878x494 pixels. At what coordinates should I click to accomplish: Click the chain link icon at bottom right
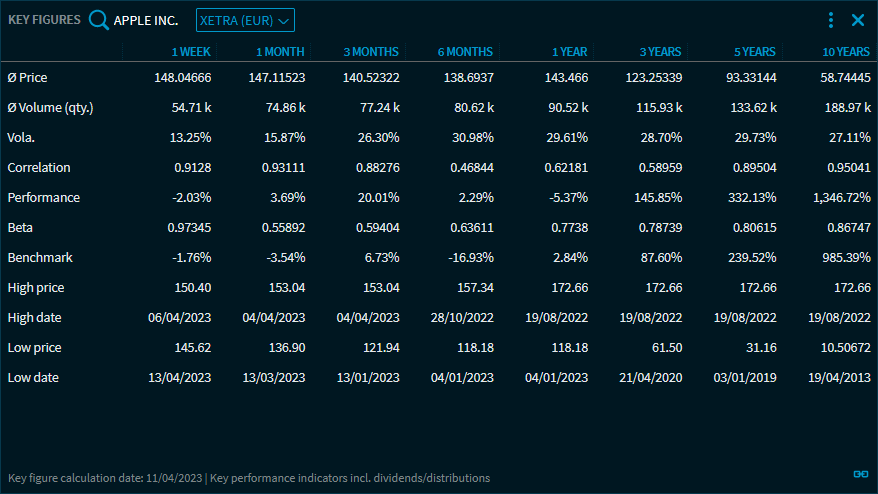pos(859,474)
